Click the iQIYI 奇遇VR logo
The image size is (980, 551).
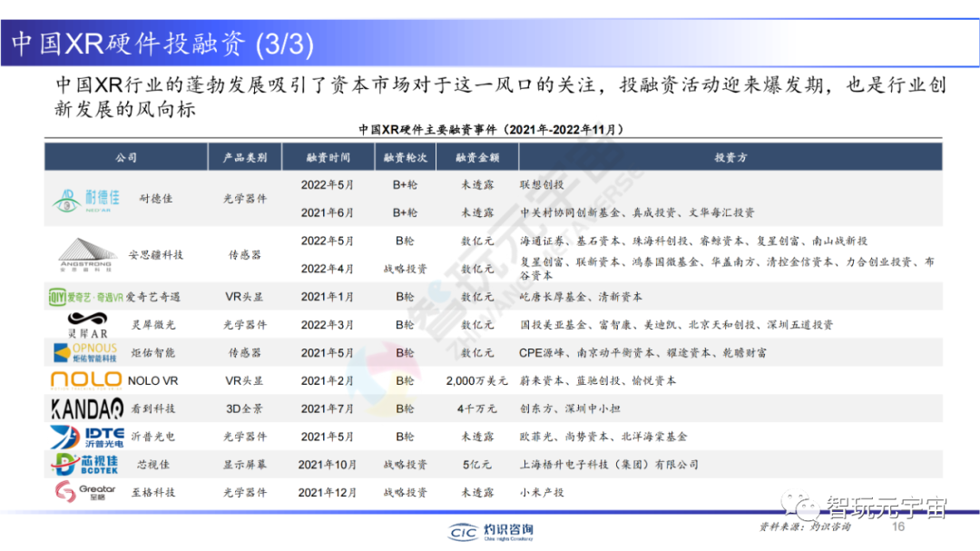(x=85, y=297)
